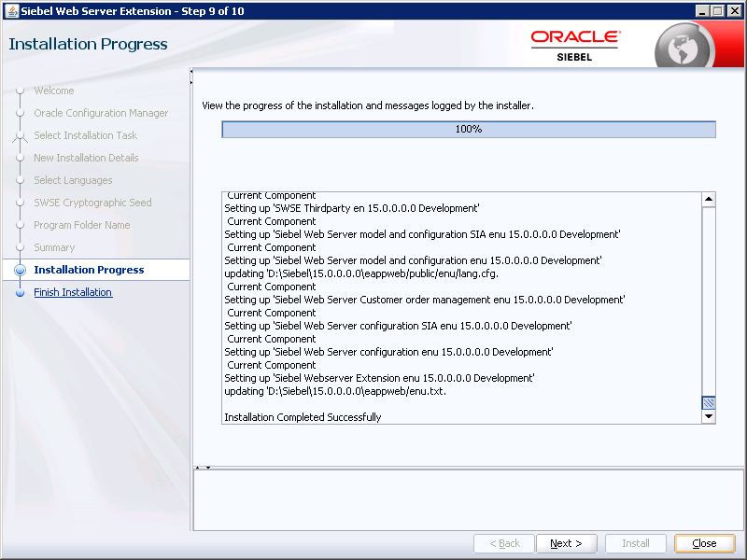The height and width of the screenshot is (560, 747).
Task: Click the Summary step in sidebar
Action: pos(54,247)
